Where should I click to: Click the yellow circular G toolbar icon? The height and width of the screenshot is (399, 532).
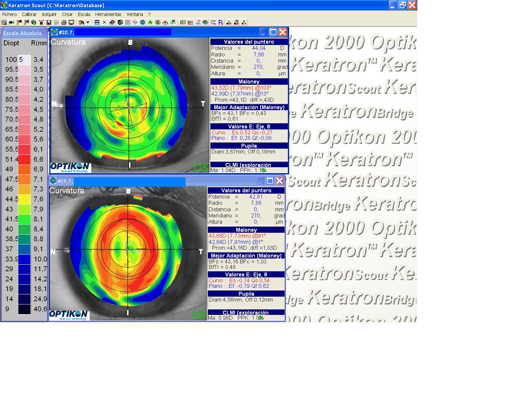158,22
